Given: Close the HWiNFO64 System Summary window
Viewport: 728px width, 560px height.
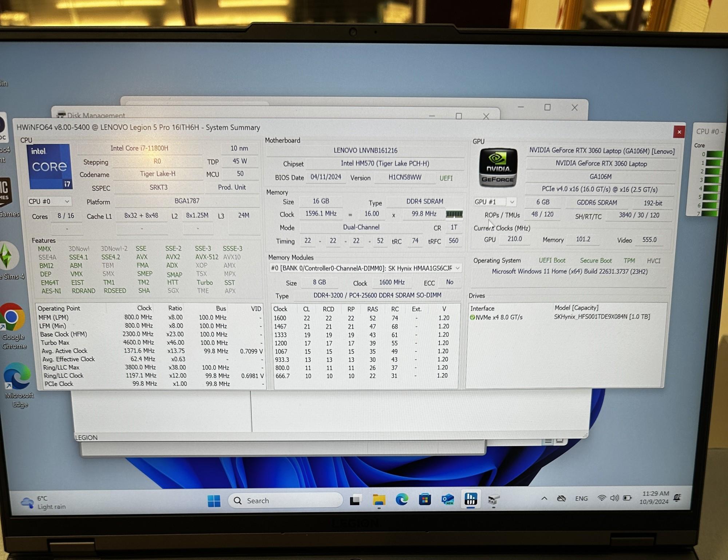Looking at the screenshot, I should coord(678,132).
